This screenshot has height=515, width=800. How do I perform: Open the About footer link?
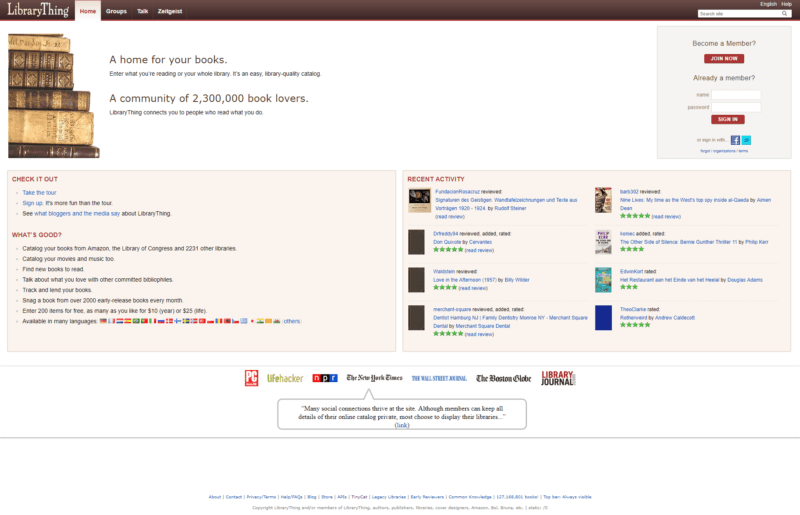(x=215, y=497)
